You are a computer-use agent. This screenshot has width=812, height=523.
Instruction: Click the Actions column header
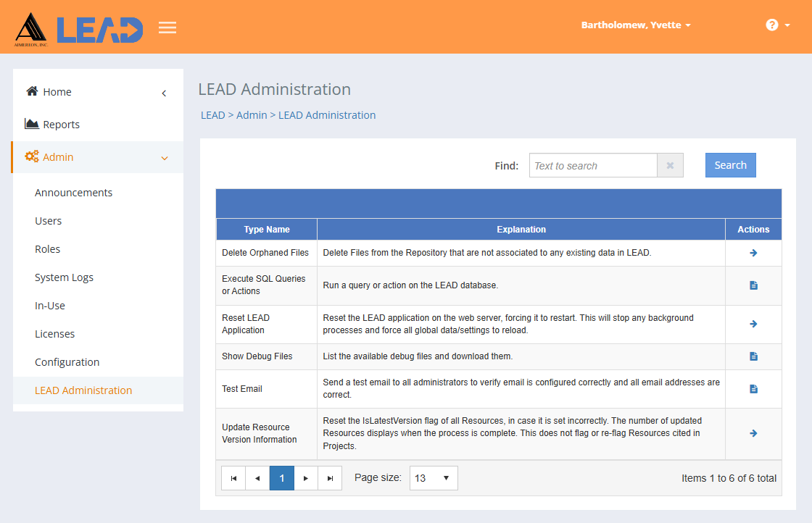pos(753,229)
